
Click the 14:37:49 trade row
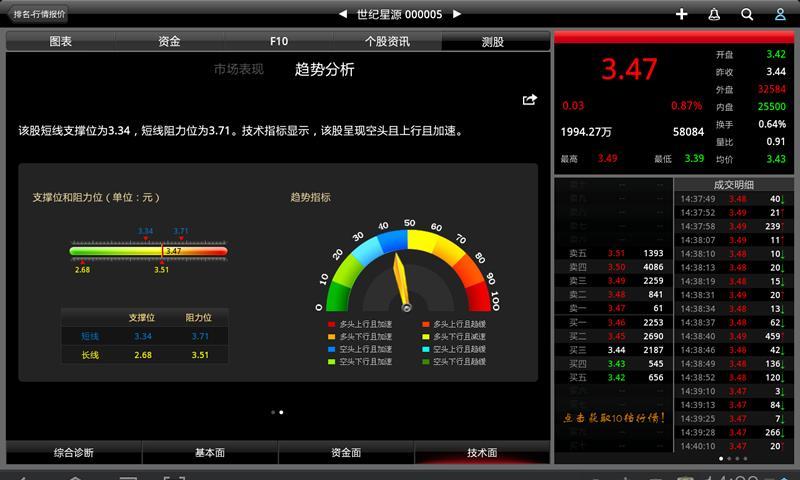click(x=734, y=198)
